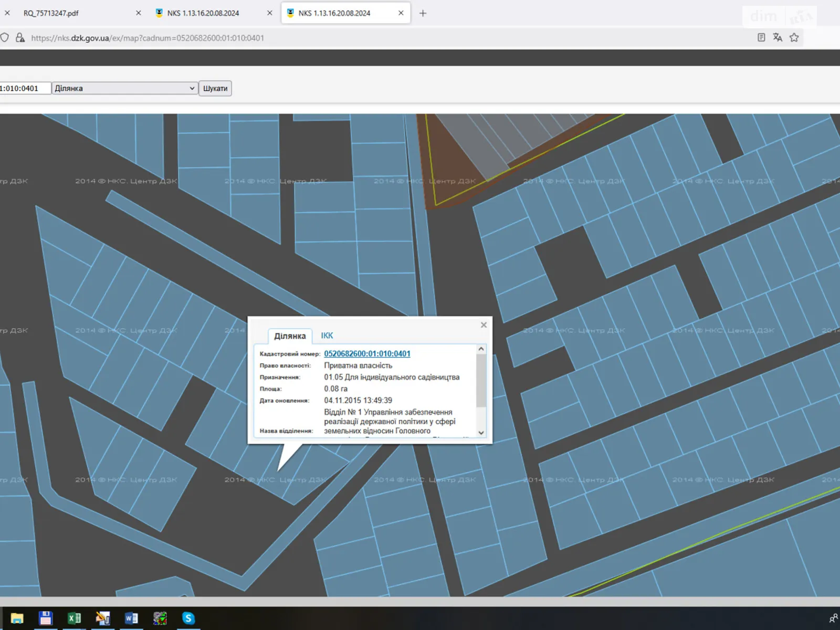Open the pencil notepad taskbar app
Viewport: 840px width, 630px height.
click(x=103, y=618)
